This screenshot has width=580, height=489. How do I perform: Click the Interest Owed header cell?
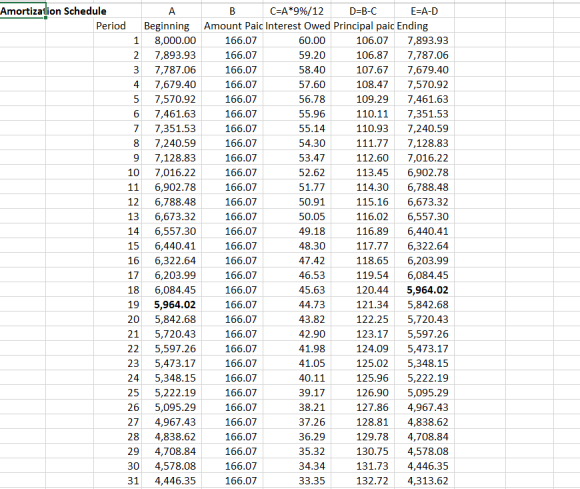(x=297, y=26)
